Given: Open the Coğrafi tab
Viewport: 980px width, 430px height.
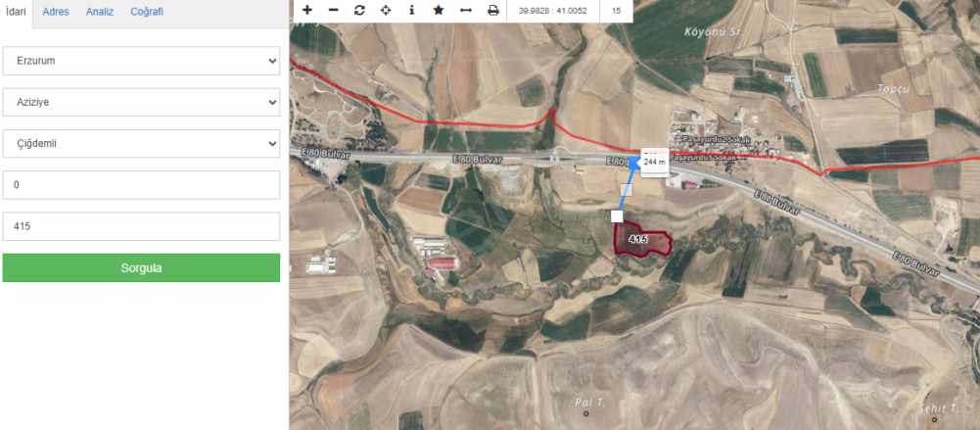Looking at the screenshot, I should click(x=147, y=11).
